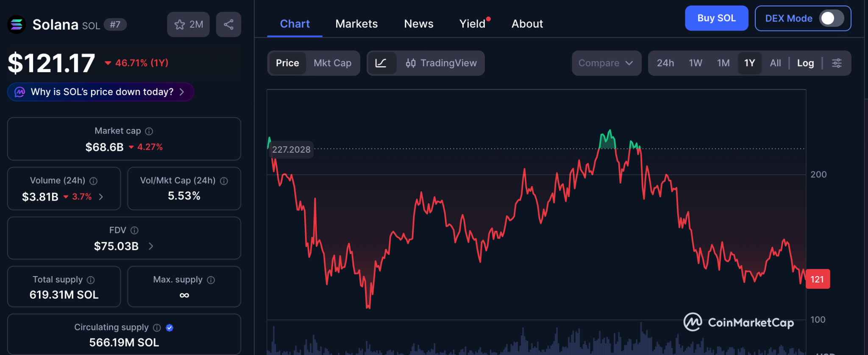Click the Buy SOL button
The height and width of the screenshot is (355, 868).
pos(716,18)
